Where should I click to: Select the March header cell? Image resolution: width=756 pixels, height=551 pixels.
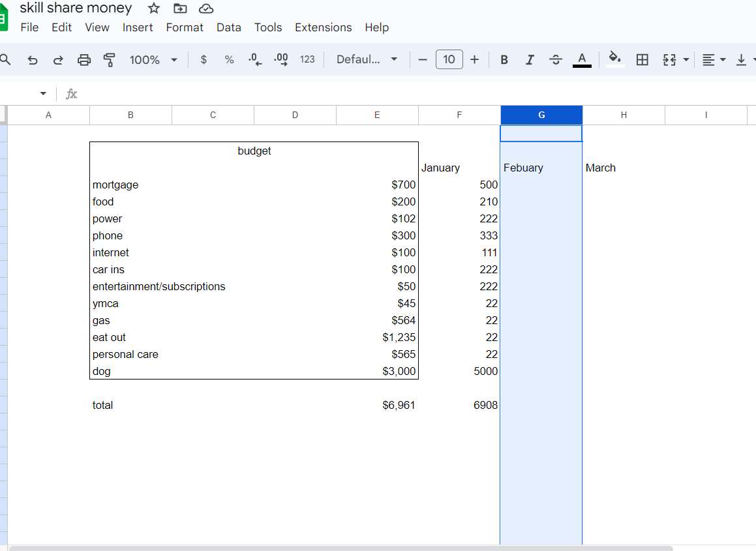(x=624, y=168)
